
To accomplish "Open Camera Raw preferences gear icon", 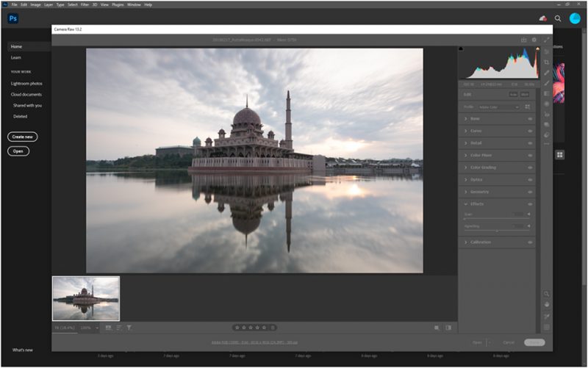I will [x=534, y=40].
